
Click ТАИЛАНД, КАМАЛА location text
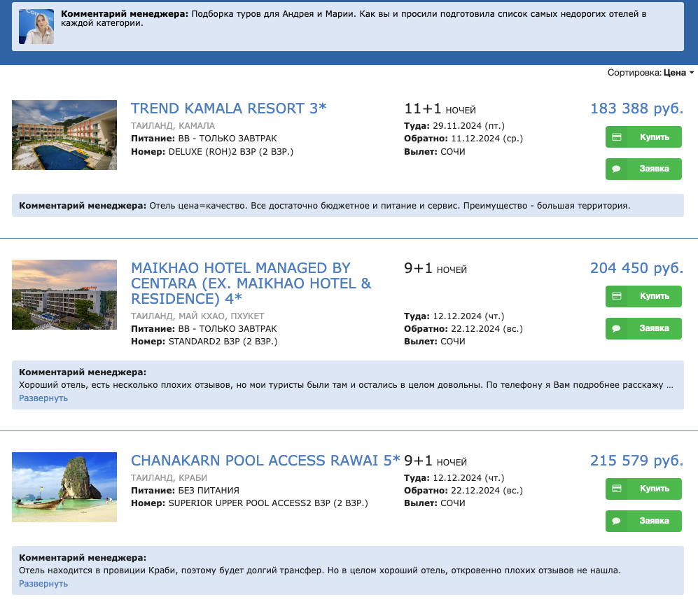[x=173, y=125]
